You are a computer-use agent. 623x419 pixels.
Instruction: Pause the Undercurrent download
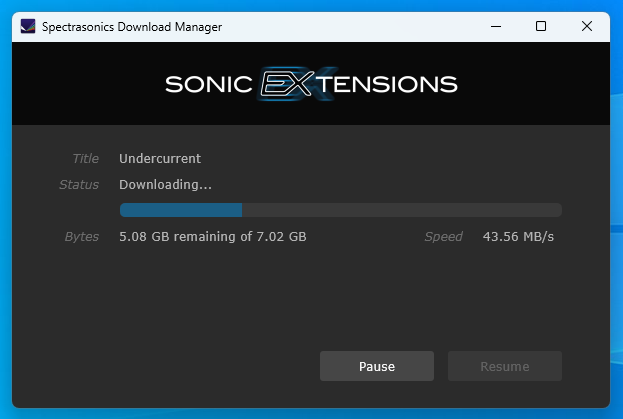coord(377,366)
